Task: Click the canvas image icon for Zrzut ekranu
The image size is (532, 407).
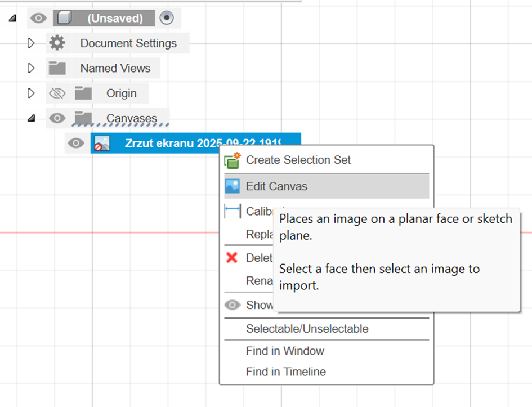Action: pyautogui.click(x=102, y=144)
